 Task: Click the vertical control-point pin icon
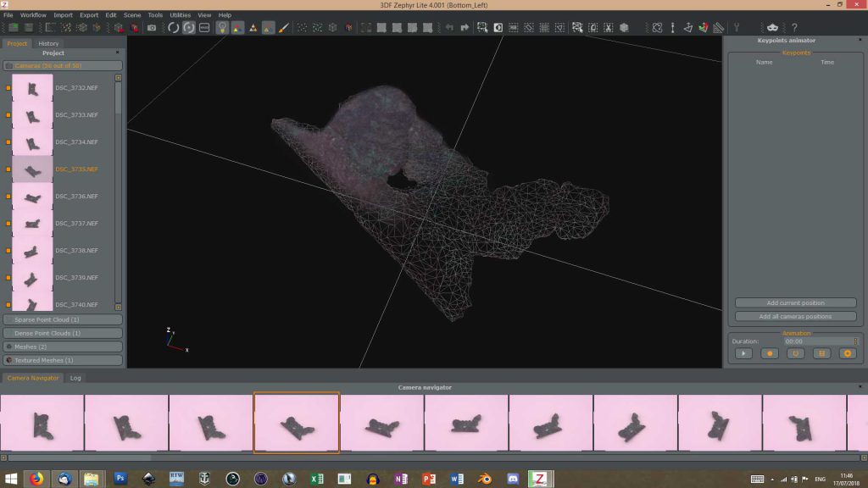point(672,28)
